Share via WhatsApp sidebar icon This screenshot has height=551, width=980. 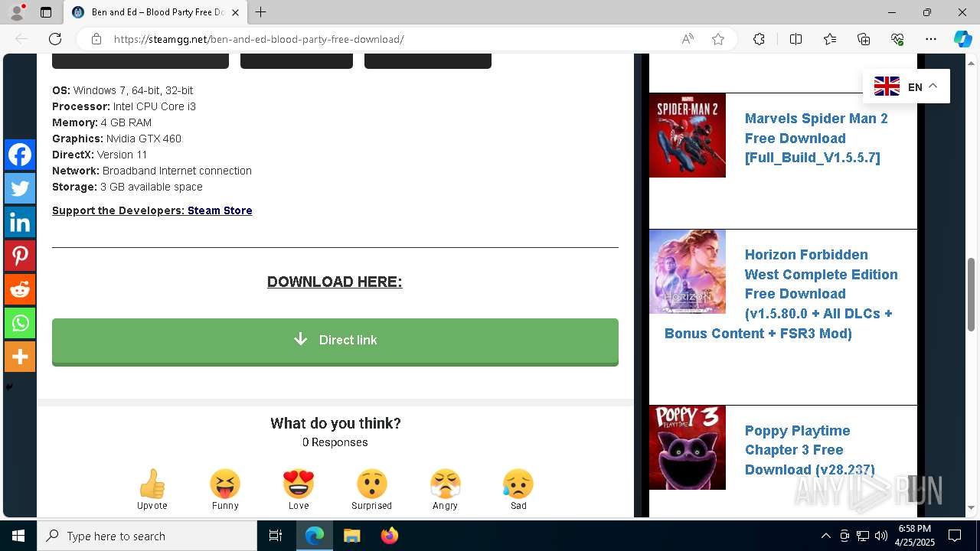tap(20, 323)
